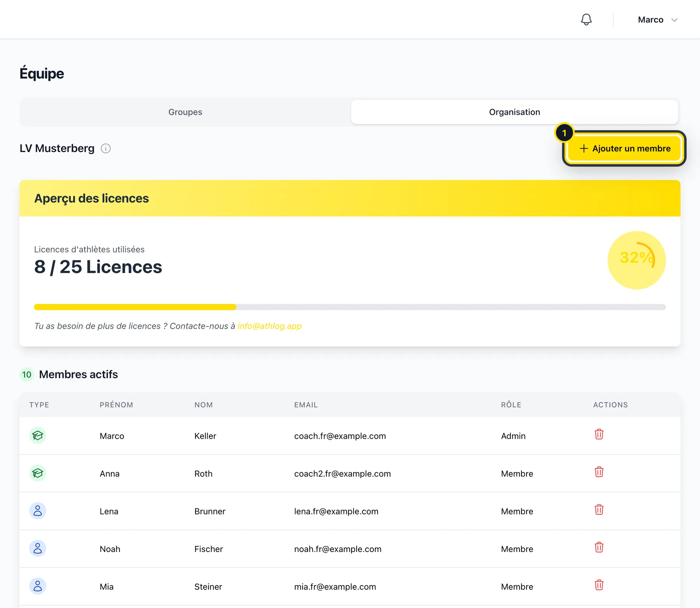Click the Admin role cell
Viewport: 700px width, 608px height.
point(513,436)
